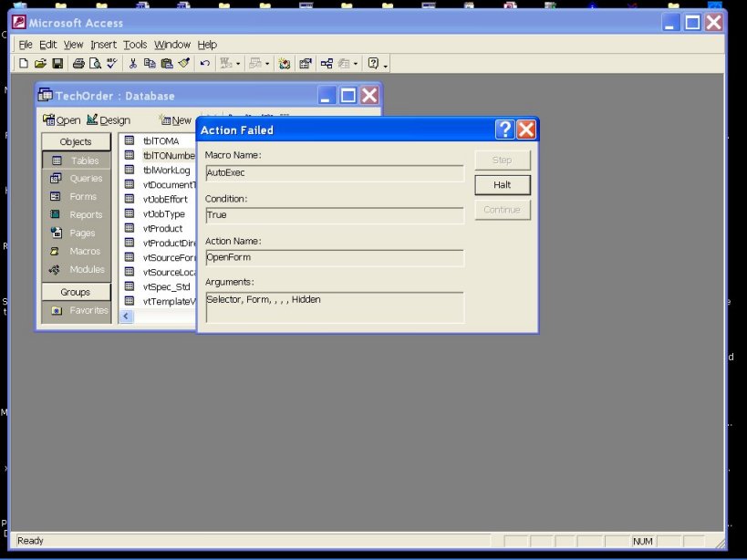
Task: Open the Analyze dropdown arrow
Action: (267, 64)
